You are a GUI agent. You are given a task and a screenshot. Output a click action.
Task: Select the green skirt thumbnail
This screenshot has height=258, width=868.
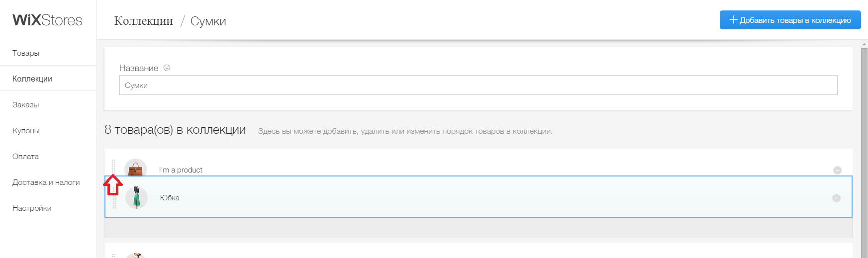click(136, 198)
